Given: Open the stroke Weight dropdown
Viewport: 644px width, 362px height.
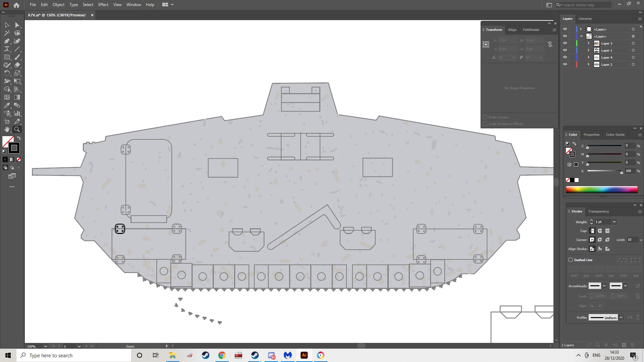Looking at the screenshot, I should click(614, 222).
